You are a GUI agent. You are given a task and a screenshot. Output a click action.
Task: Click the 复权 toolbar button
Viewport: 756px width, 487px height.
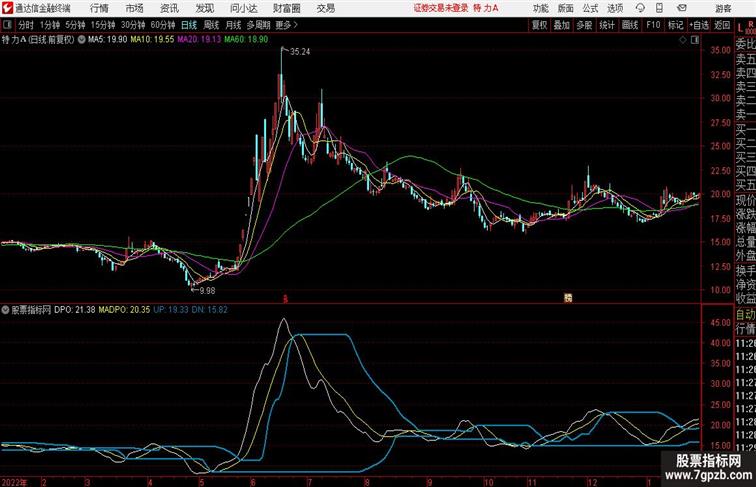click(x=540, y=25)
